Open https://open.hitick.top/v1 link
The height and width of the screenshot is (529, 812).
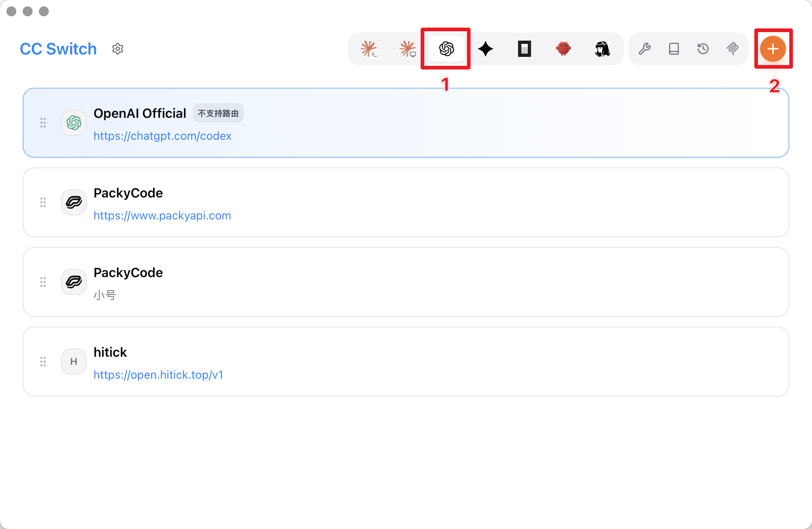pos(158,375)
